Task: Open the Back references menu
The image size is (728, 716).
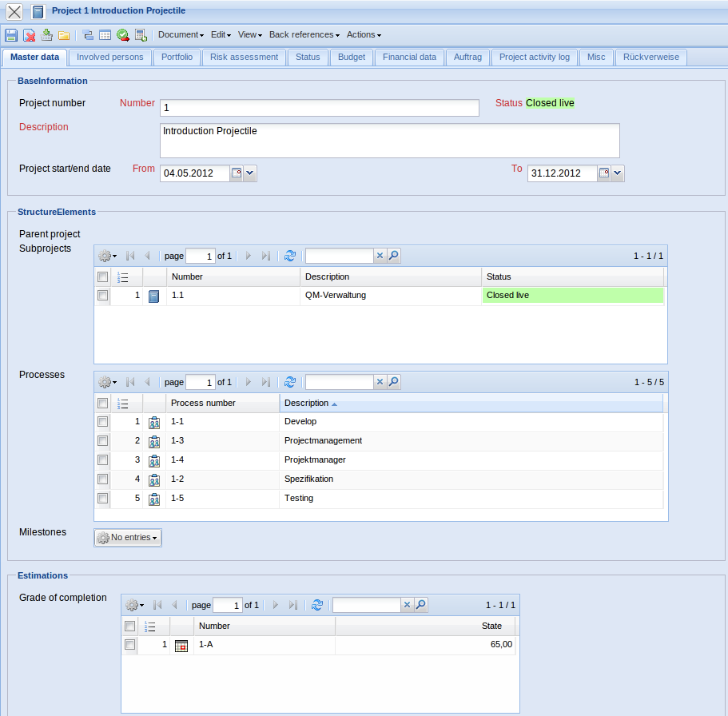Action: point(304,35)
